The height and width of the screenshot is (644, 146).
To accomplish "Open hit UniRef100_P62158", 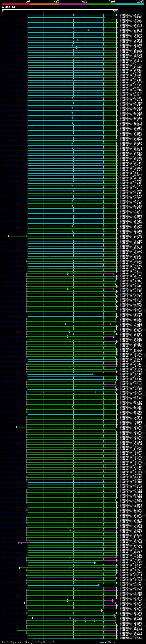I will click(x=131, y=352).
